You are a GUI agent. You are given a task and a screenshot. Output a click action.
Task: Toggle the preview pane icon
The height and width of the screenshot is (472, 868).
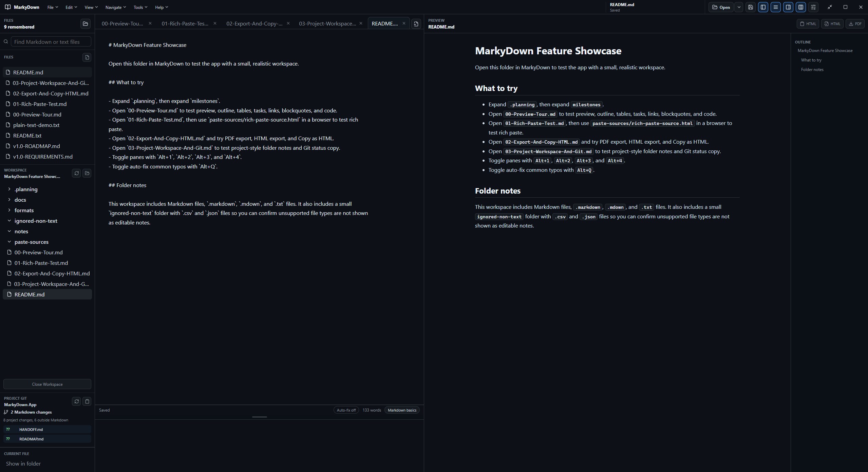(788, 7)
